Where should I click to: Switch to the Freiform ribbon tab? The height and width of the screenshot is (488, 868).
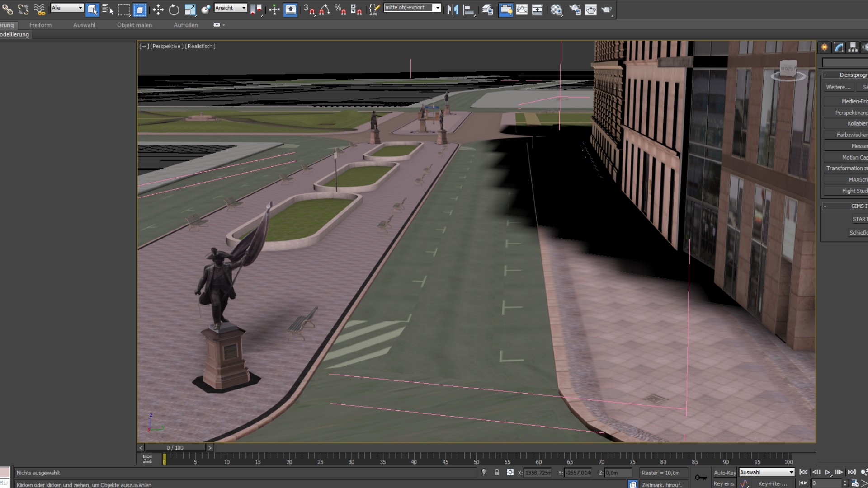[x=40, y=25]
